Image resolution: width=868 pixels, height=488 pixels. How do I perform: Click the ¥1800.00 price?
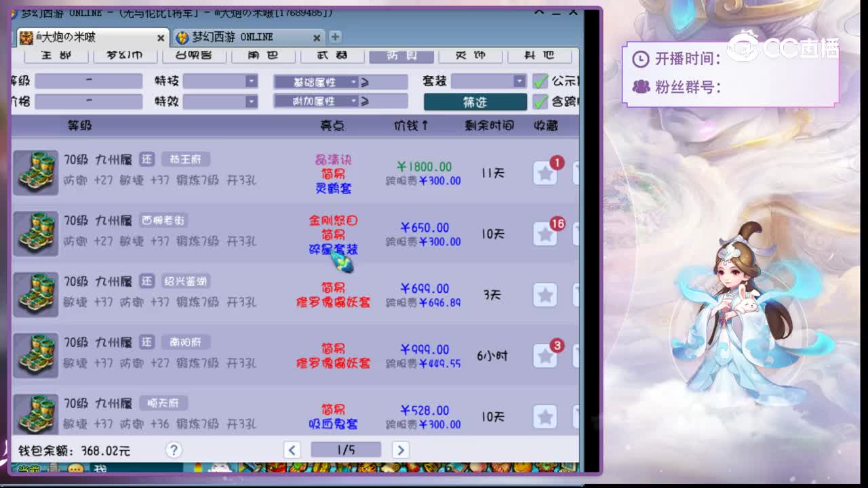425,167
